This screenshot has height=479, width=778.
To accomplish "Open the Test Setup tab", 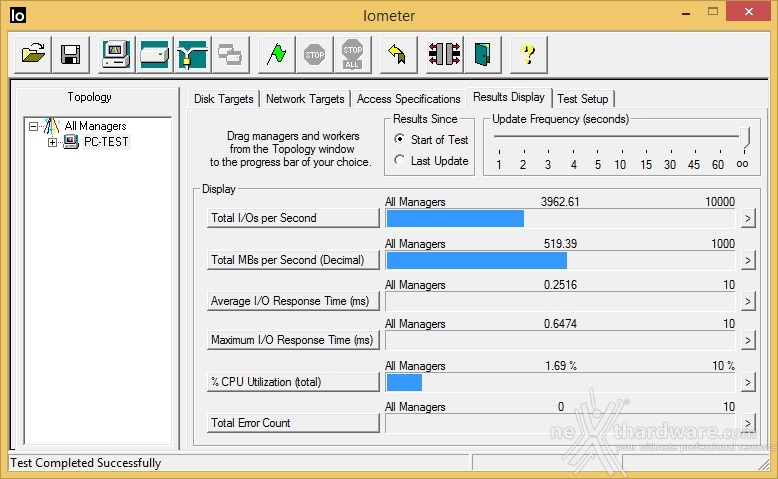I will click(x=583, y=99).
